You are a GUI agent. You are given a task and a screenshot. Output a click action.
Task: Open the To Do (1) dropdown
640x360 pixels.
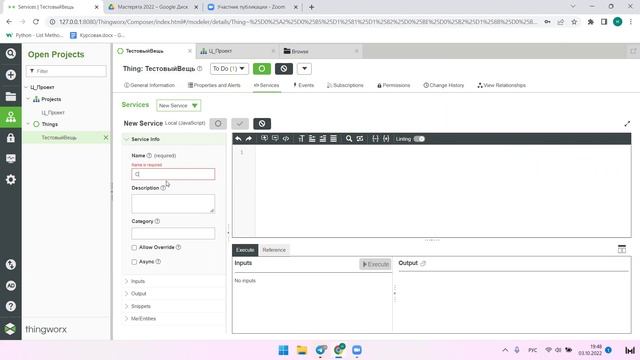[x=229, y=69]
